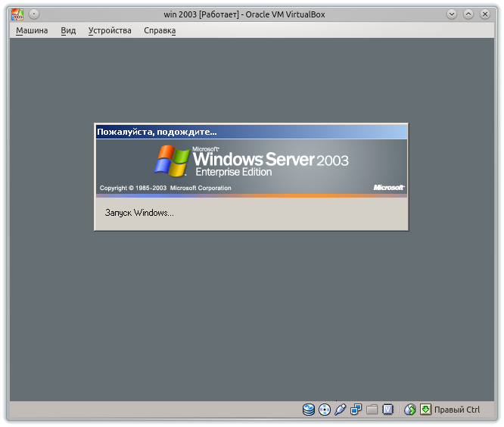Click the Пожалуйста, подождите... dialog title

pyautogui.click(x=157, y=132)
